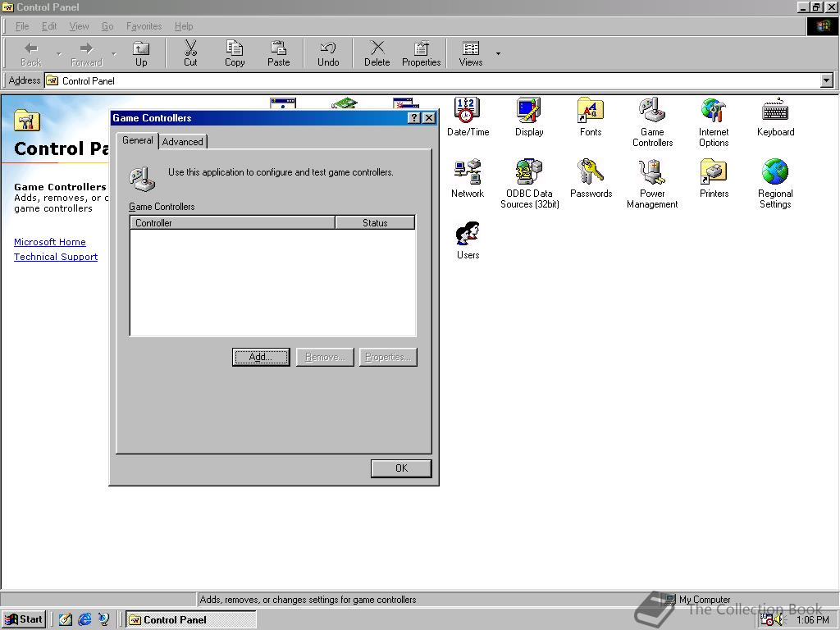Open the Regional Settings icon
Viewport: 840px width, 630px height.
pyautogui.click(x=775, y=184)
